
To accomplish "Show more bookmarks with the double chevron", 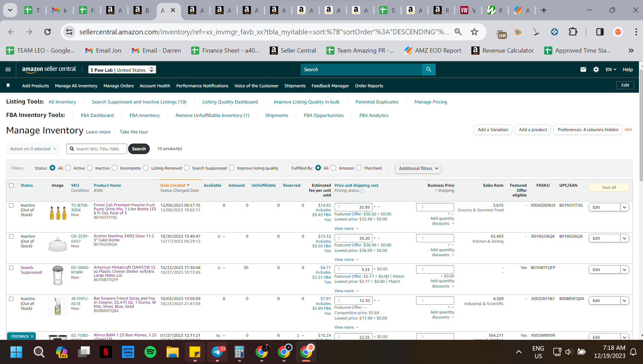I will click(x=631, y=51).
